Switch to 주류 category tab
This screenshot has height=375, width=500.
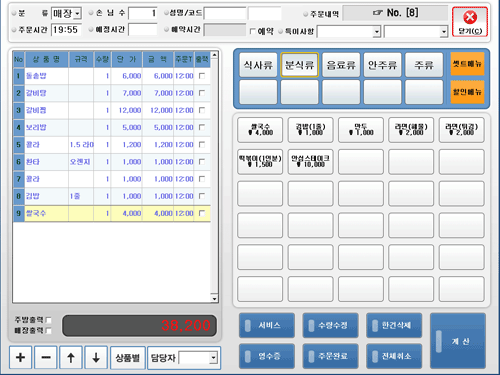coord(424,65)
